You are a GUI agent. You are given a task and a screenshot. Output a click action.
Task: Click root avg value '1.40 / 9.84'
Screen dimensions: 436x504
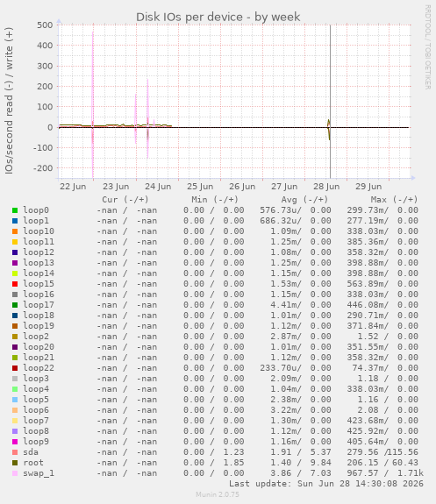pos(301,463)
